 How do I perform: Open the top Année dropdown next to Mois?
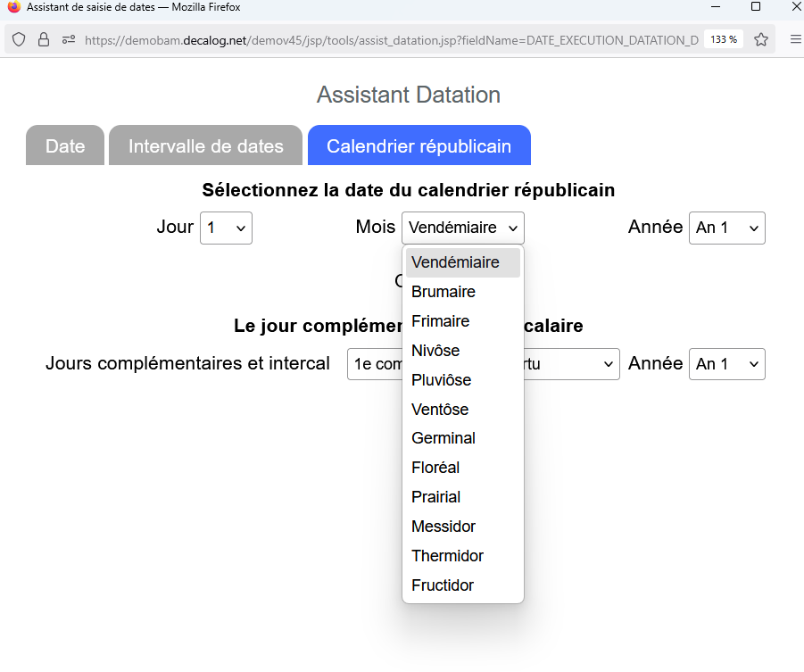pos(726,228)
